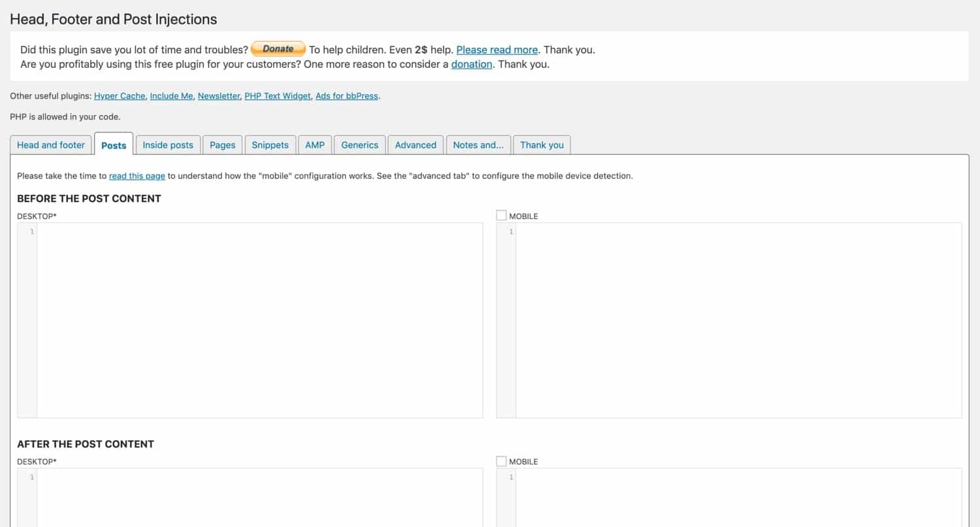Follow the donation link
The height and width of the screenshot is (527, 980).
click(x=471, y=64)
